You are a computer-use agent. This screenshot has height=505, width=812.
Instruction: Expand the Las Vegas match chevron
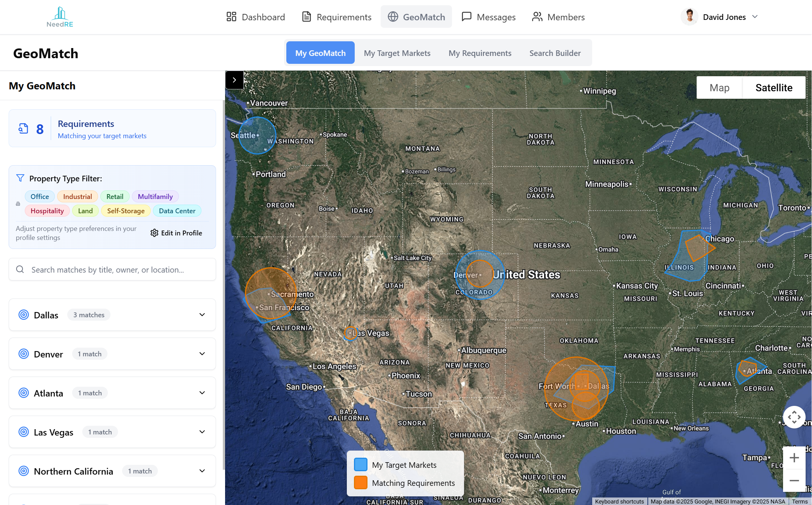pos(202,432)
